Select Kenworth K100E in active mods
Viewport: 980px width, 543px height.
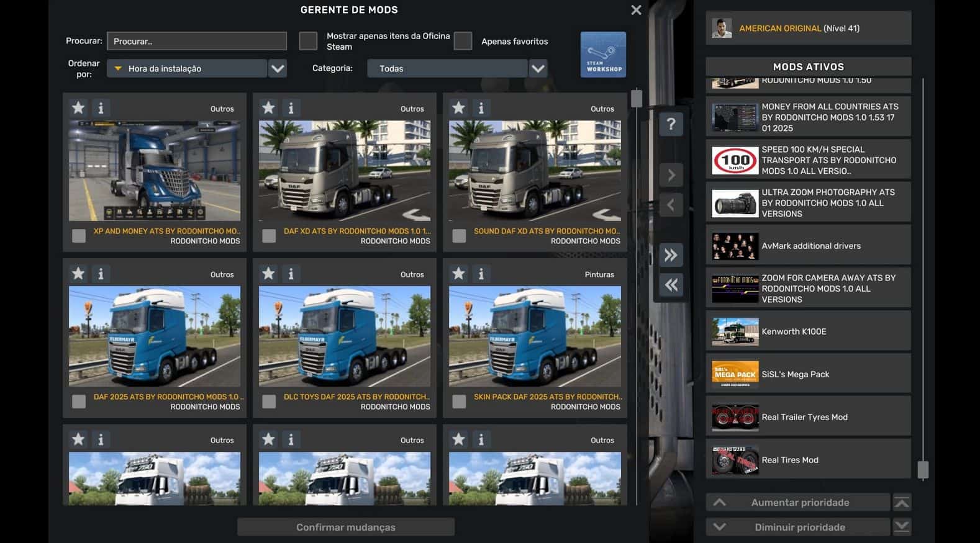[808, 331]
